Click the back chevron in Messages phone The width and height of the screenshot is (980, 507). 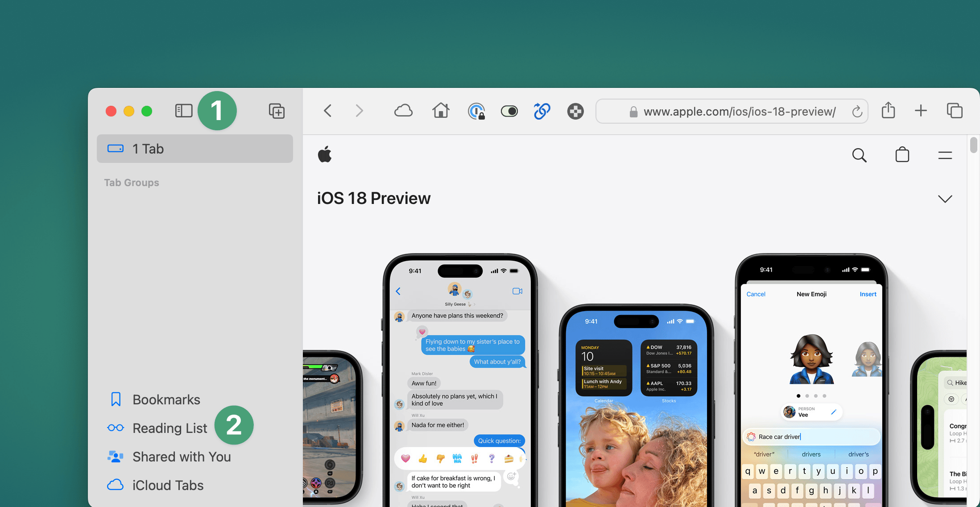(398, 291)
